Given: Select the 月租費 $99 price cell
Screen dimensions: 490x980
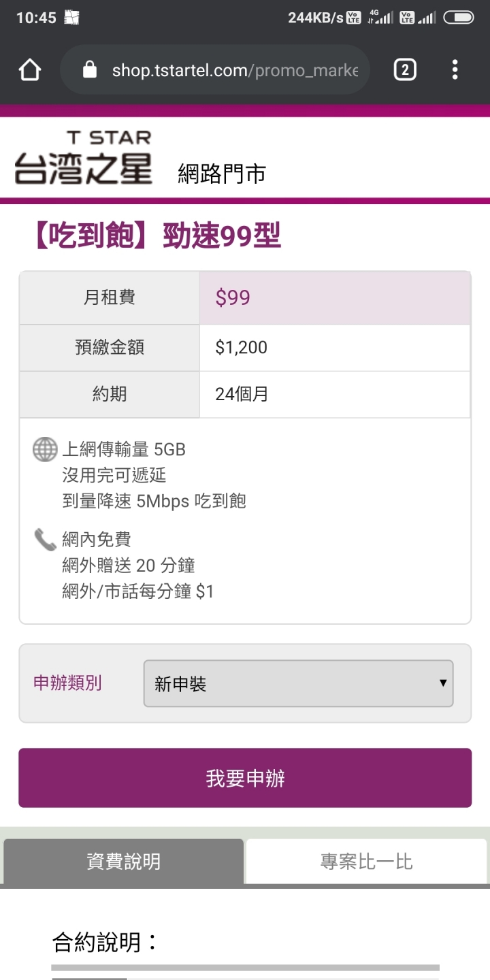Looking at the screenshot, I should tap(334, 297).
